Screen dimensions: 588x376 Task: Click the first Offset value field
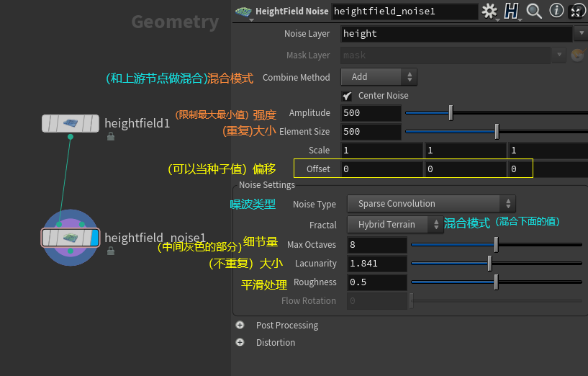pyautogui.click(x=381, y=169)
